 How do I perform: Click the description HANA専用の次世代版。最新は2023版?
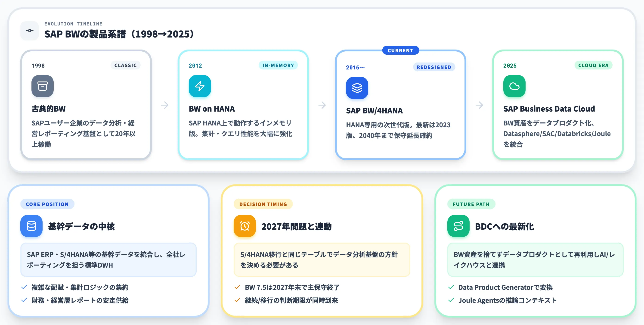coord(398,130)
